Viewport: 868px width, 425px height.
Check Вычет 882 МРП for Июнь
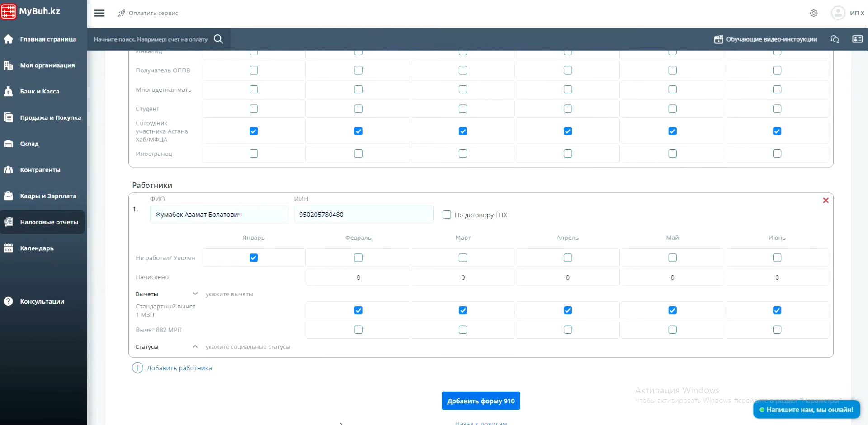pos(777,330)
